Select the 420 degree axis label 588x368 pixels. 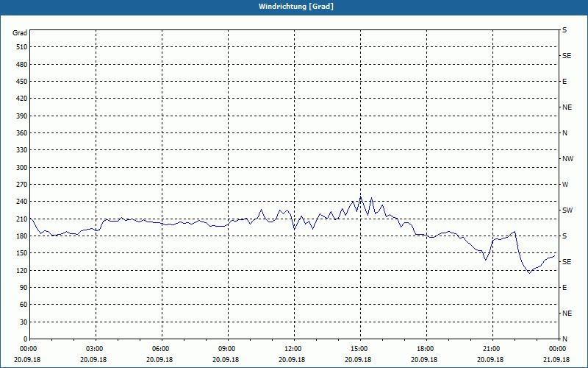point(22,99)
